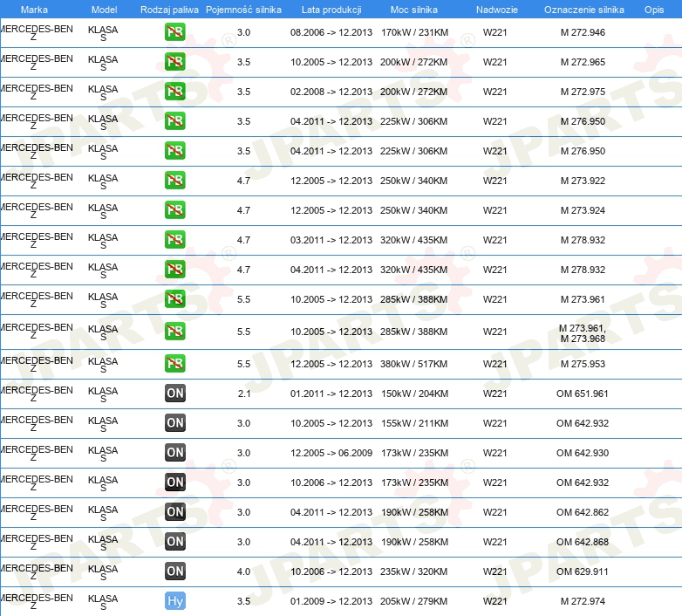Viewport: 682px width, 616px height.
Task: Click the 'Rodzaj paliwa' column header
Action: click(x=168, y=10)
